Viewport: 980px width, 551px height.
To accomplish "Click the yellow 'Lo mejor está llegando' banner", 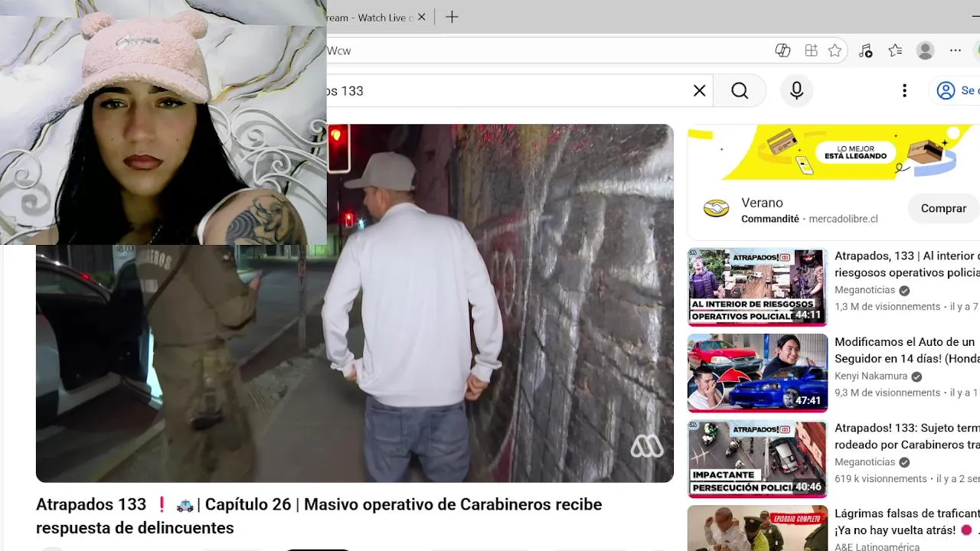I will 834,153.
